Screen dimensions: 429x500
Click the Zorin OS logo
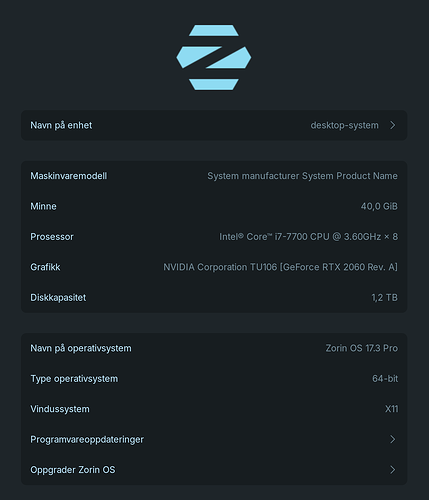pos(214,57)
